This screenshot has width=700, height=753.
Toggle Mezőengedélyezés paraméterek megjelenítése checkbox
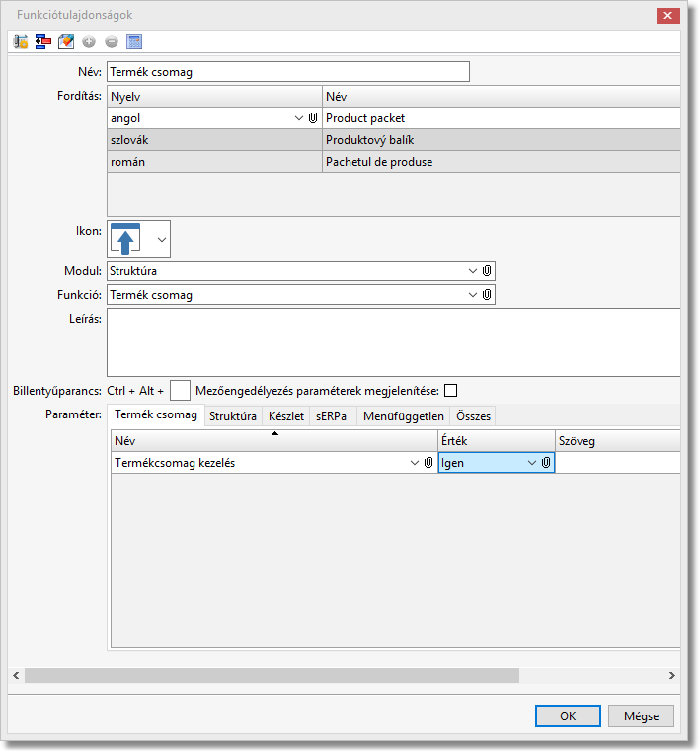(450, 391)
